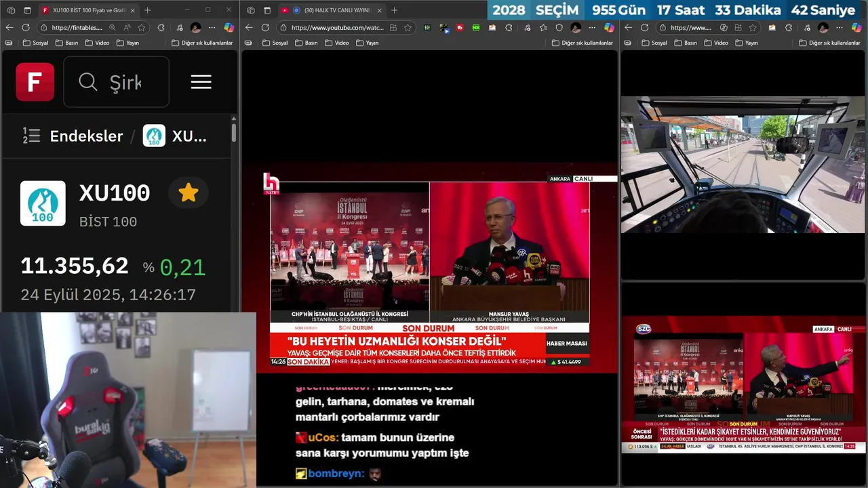Open Video bookmarks folder in YouTube window
Image resolution: width=868 pixels, height=488 pixels.
click(x=337, y=43)
